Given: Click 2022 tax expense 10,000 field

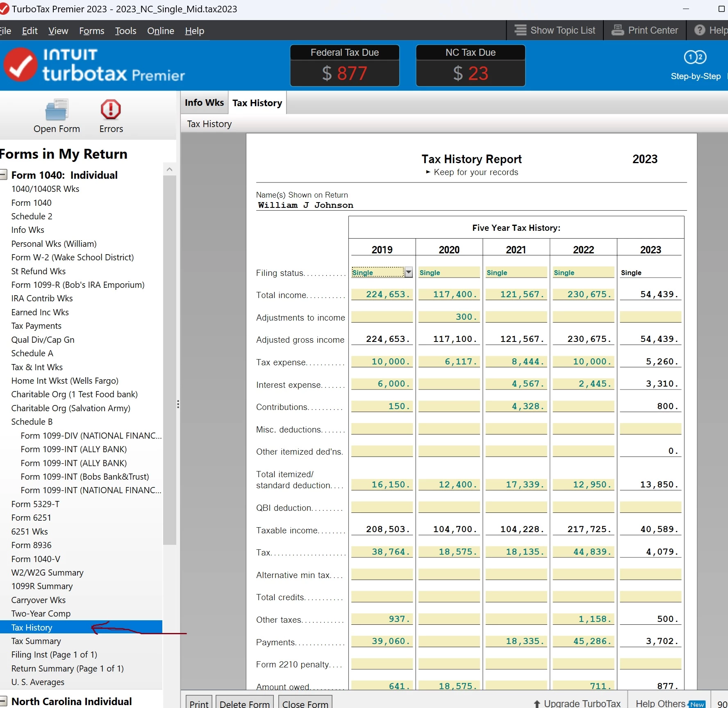Looking at the screenshot, I should point(583,361).
